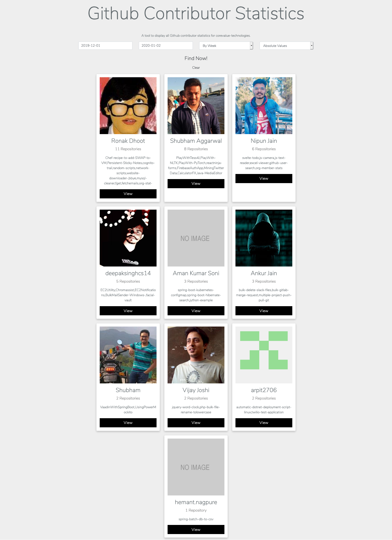View Ronak Dhoot's contributor statistics
The height and width of the screenshot is (540, 392).
click(x=128, y=194)
